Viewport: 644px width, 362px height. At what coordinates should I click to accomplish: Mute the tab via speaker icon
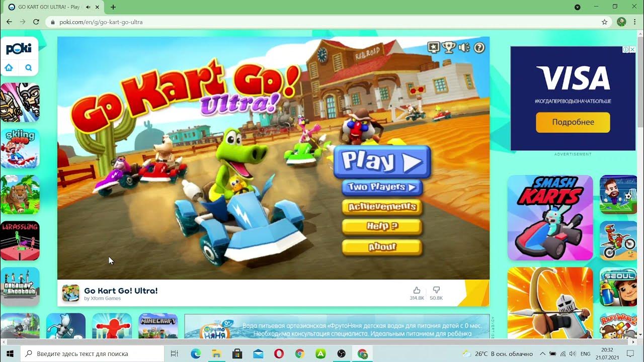click(x=89, y=7)
